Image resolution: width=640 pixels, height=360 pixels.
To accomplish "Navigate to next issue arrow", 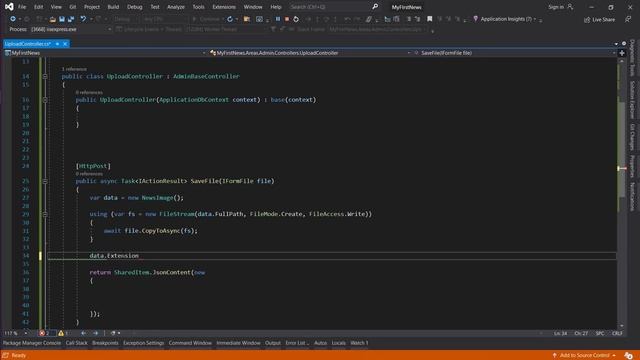I will pos(96,333).
